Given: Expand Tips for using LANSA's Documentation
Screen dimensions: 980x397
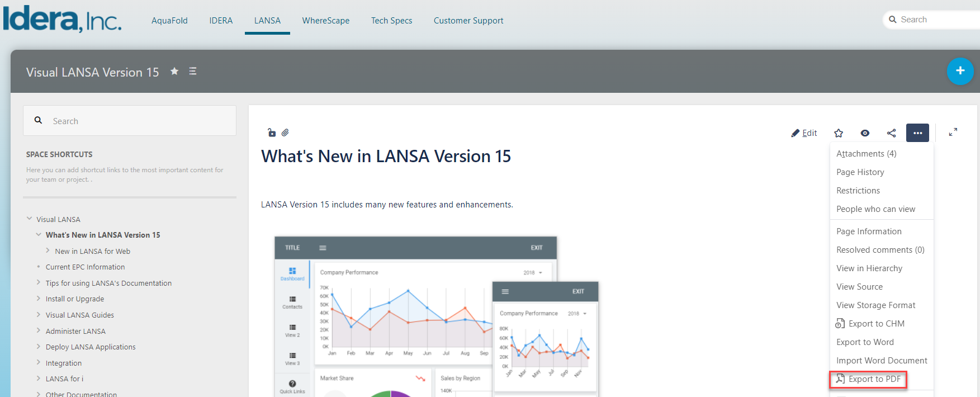Looking at the screenshot, I should [39, 283].
